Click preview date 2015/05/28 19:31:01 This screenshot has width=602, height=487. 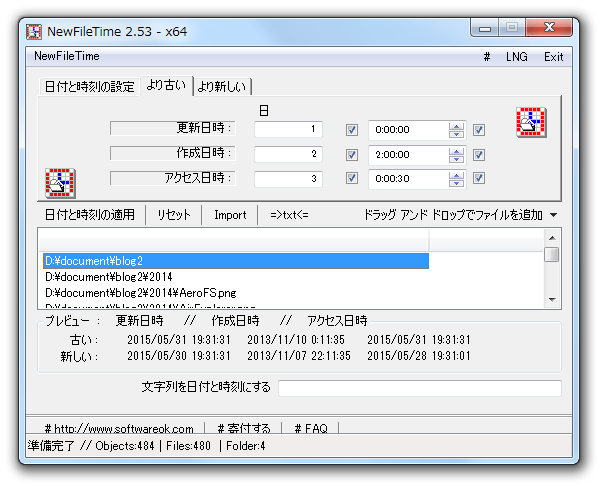418,356
